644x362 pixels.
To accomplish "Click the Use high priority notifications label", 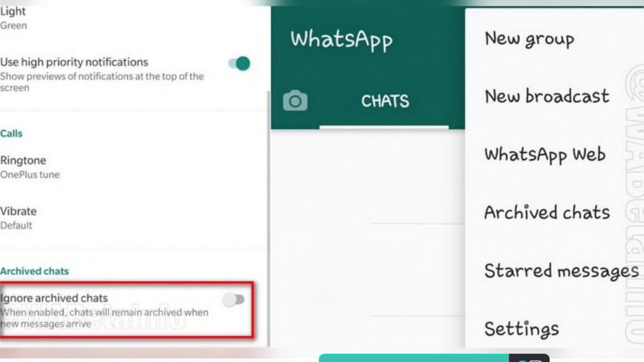I will tap(74, 62).
